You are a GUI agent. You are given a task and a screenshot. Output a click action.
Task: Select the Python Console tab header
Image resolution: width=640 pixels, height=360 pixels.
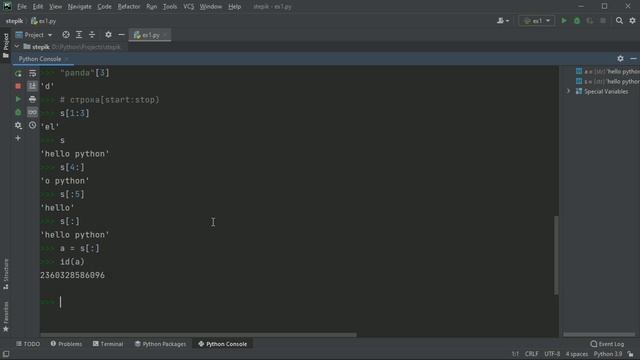tap(40, 59)
